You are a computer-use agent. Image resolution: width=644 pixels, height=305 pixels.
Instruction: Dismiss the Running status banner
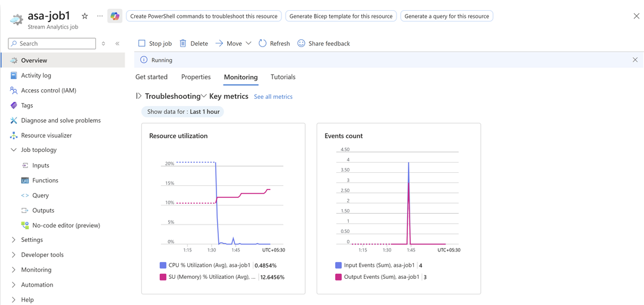[x=636, y=60]
